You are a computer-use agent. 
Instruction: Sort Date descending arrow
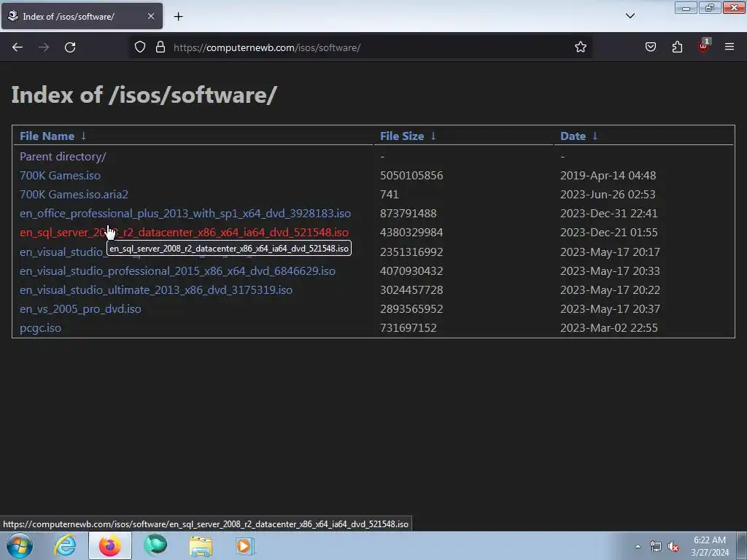pyautogui.click(x=595, y=136)
